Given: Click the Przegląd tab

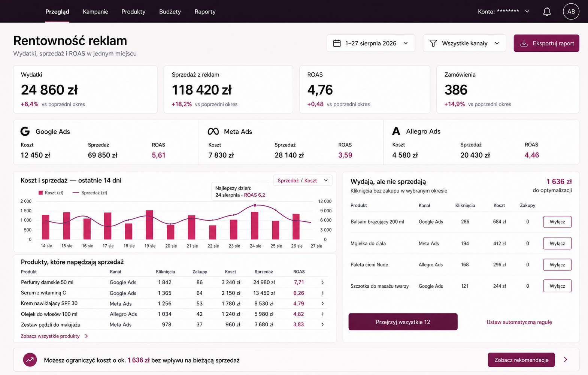Looking at the screenshot, I should pyautogui.click(x=57, y=12).
